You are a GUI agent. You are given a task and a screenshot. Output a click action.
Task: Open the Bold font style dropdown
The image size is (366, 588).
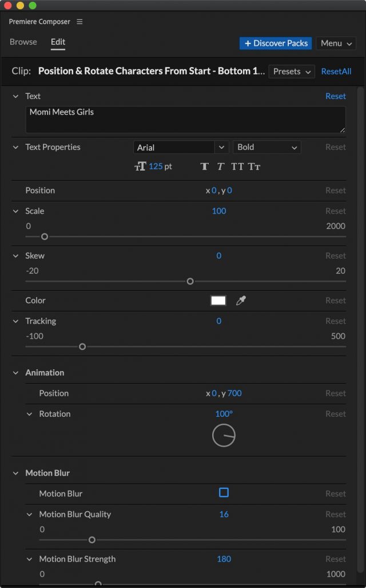(x=267, y=147)
